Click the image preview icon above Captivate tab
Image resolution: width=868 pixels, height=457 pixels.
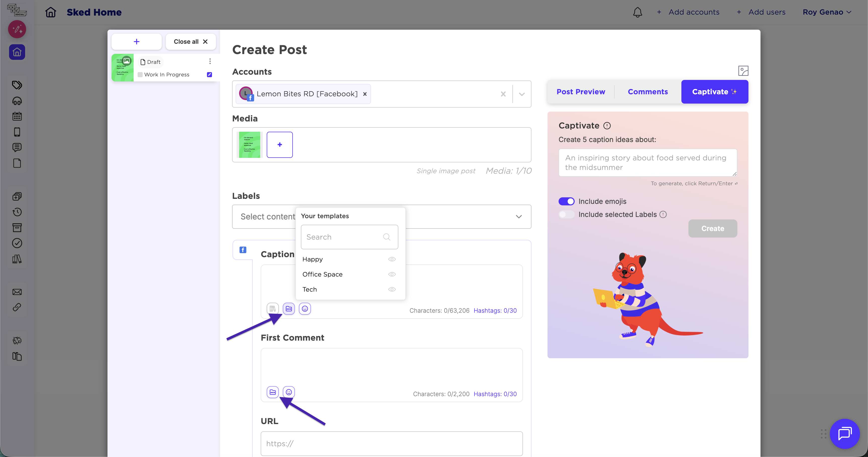[743, 71]
